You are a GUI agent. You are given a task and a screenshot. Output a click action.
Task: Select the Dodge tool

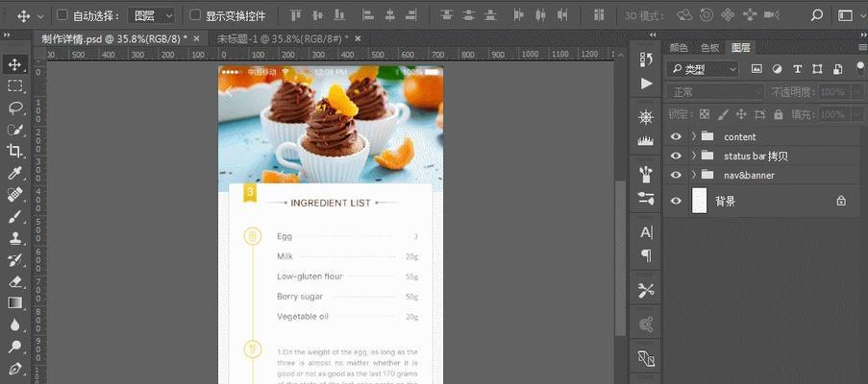15,347
